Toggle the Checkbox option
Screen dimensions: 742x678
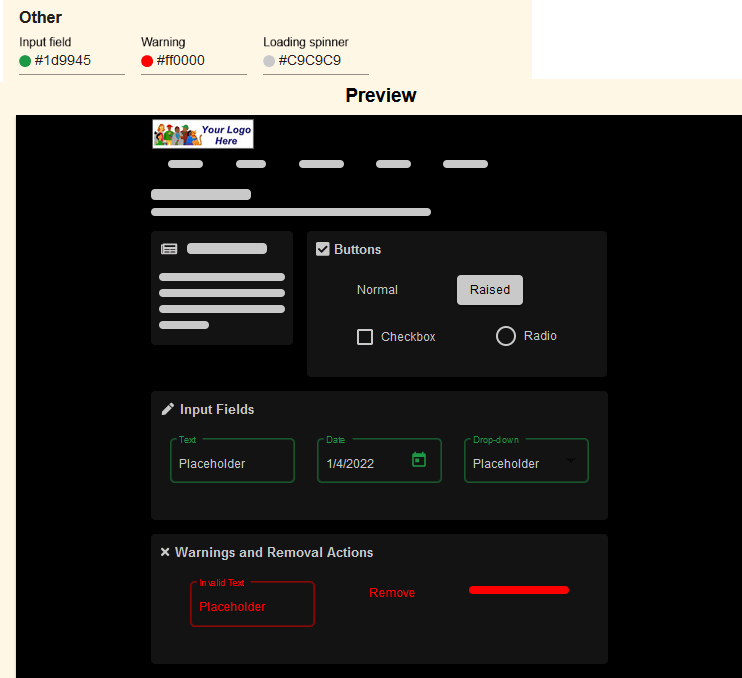point(365,337)
